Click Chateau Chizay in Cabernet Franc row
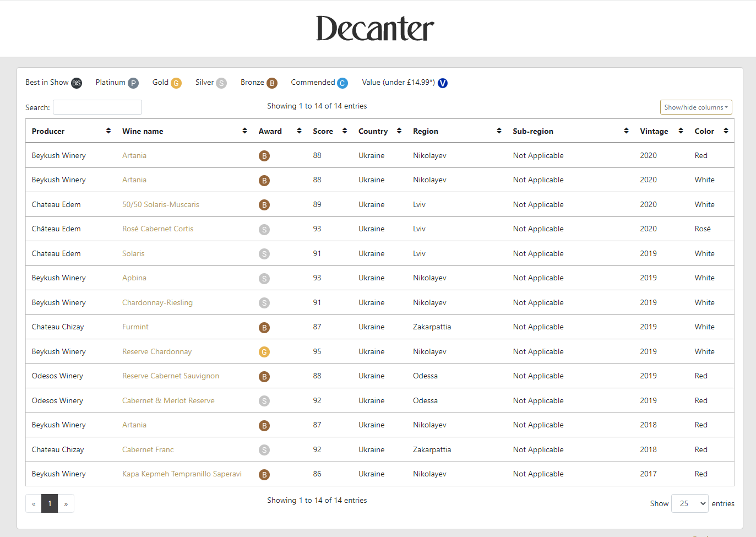This screenshot has width=756, height=537. [x=58, y=449]
